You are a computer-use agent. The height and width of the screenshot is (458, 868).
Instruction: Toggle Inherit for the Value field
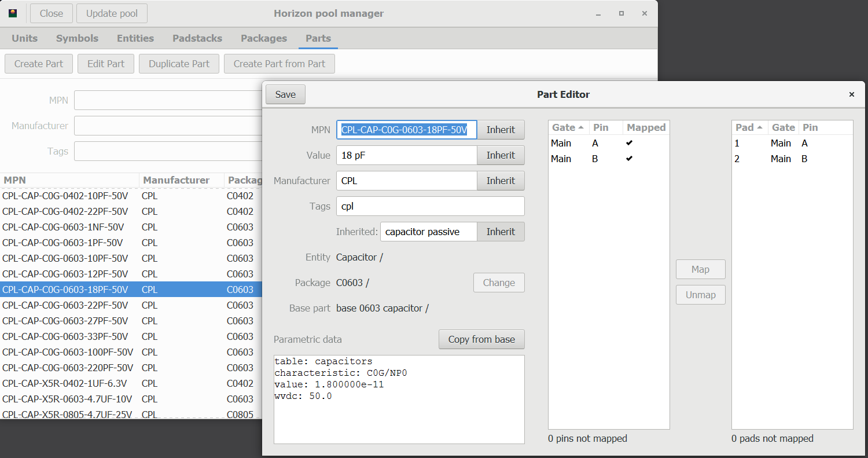(x=501, y=155)
